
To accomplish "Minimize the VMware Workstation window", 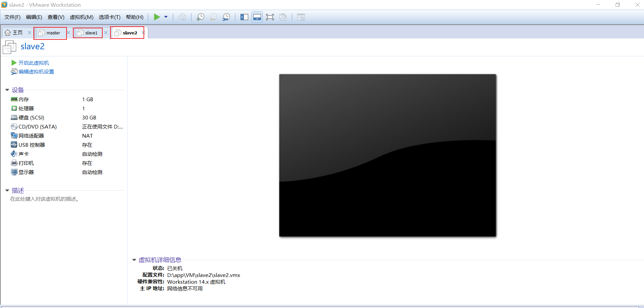I will coord(598,5).
